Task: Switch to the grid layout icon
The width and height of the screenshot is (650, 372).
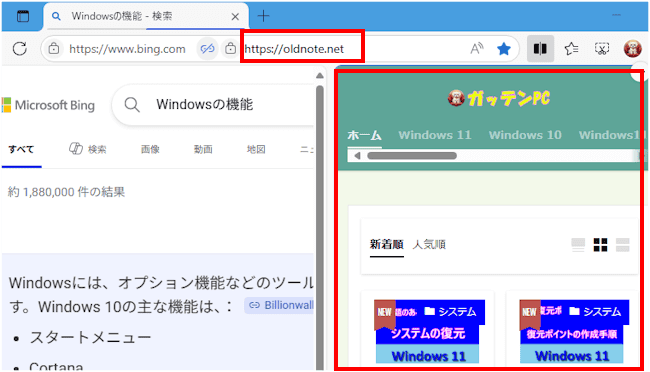Action: [600, 245]
